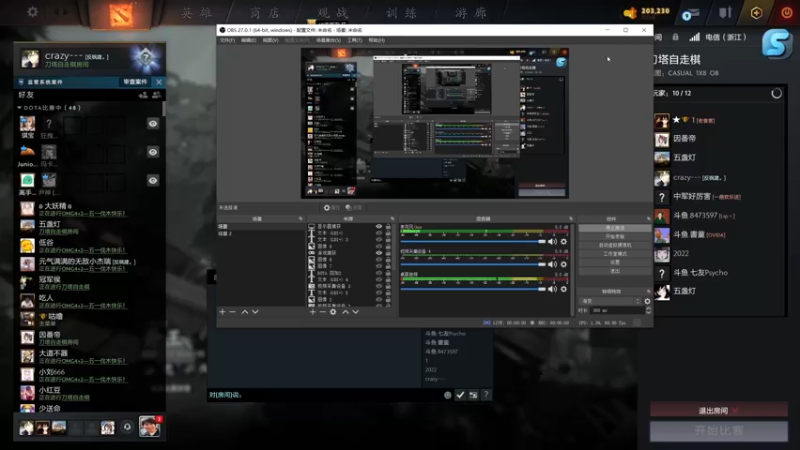
Task: Adjust the 视频采集设备 4 volume slider
Action: (x=473, y=264)
